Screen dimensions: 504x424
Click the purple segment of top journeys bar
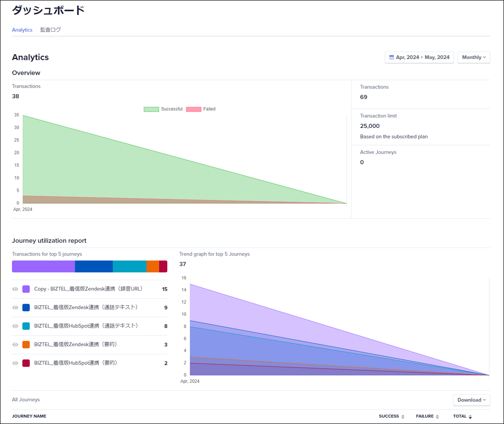coord(43,266)
